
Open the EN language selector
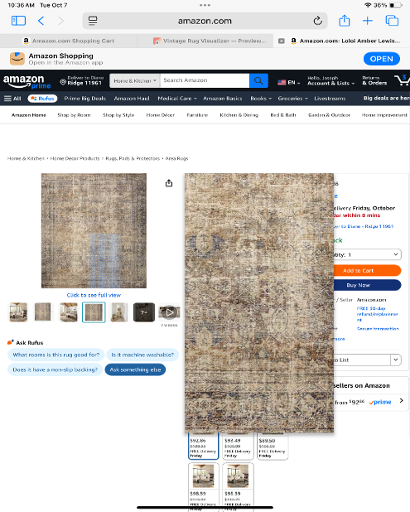tap(289, 82)
